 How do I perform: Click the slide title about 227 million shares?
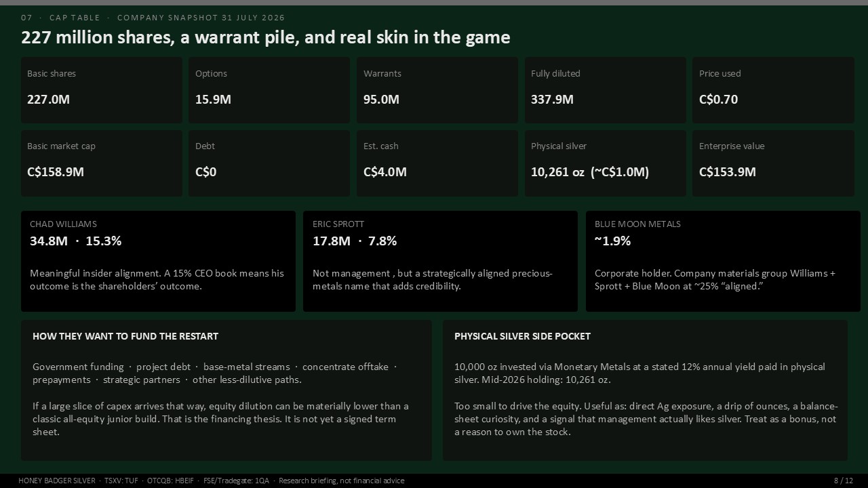[x=266, y=37]
